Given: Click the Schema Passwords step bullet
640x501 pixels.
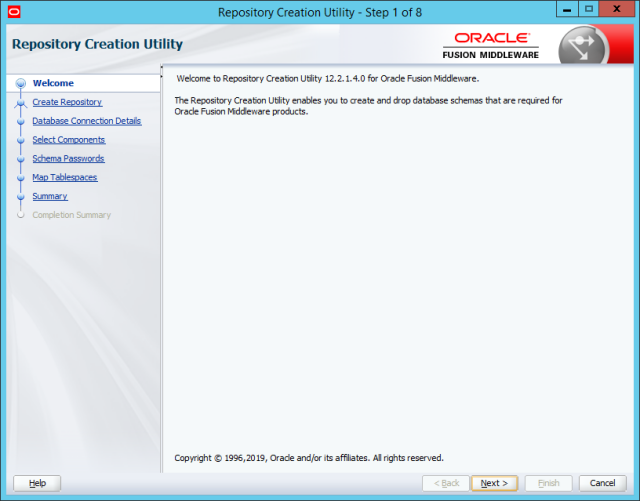Looking at the screenshot, I should pyautogui.click(x=21, y=159).
